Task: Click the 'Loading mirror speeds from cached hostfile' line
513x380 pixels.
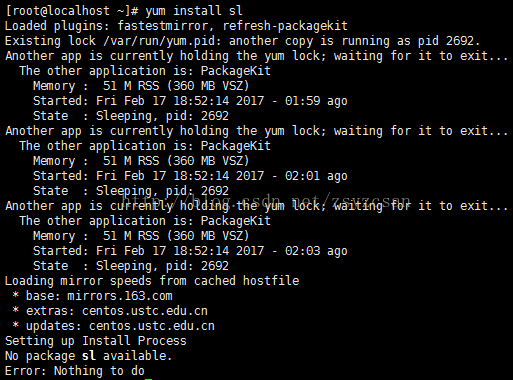Action: point(152,281)
